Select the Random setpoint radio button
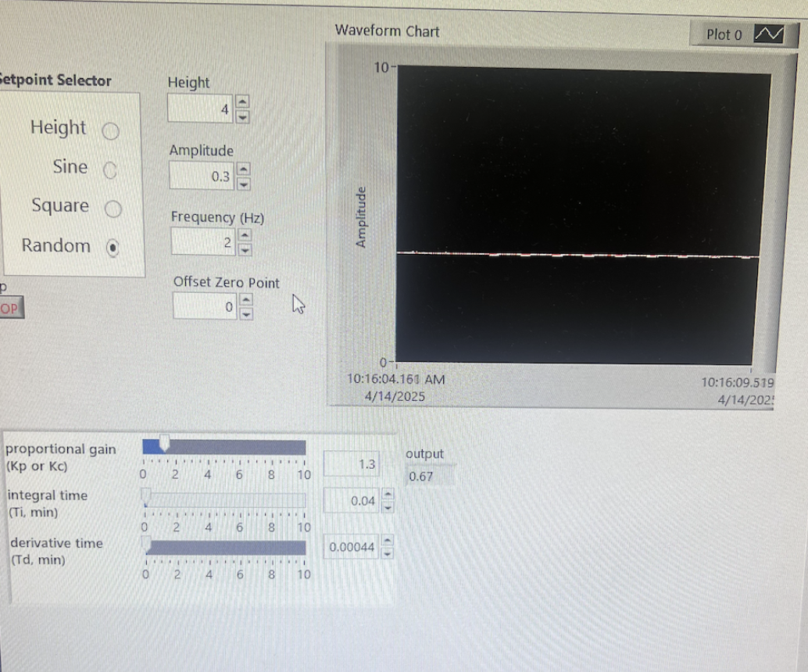 113,248
